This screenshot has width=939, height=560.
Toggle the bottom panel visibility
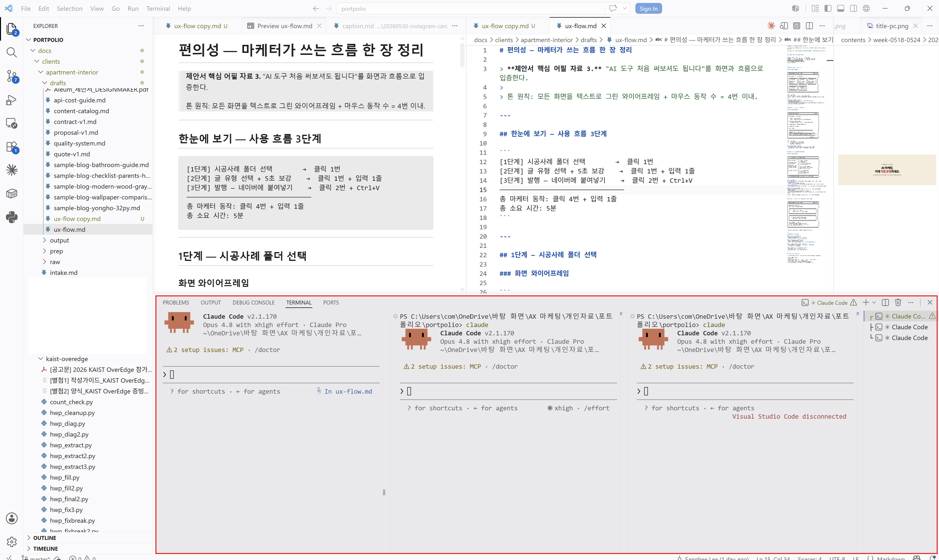(x=841, y=8)
